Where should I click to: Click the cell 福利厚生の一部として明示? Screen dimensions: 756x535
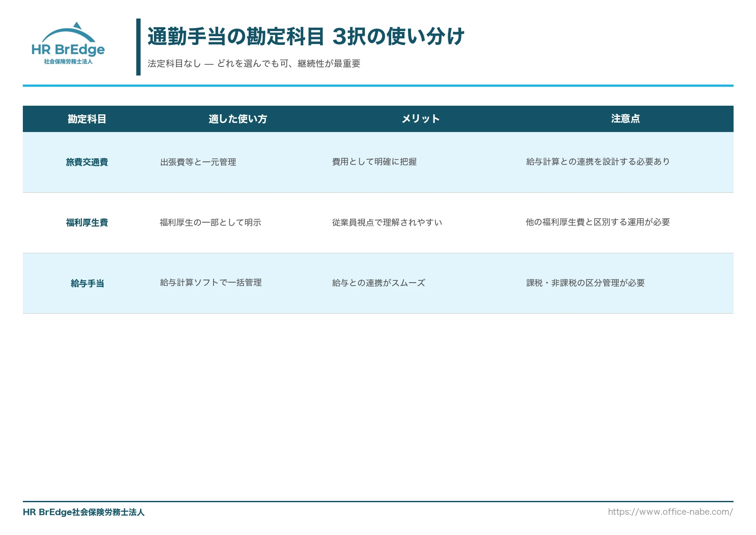coord(210,222)
